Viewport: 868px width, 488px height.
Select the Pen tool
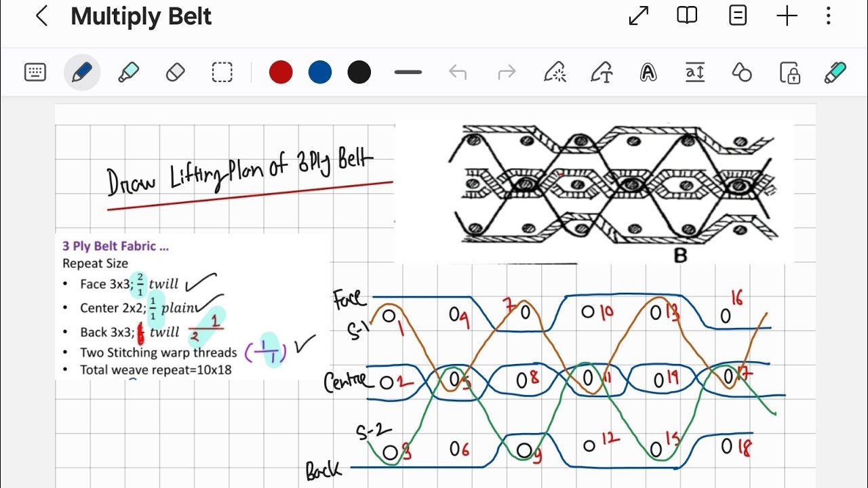click(82, 73)
